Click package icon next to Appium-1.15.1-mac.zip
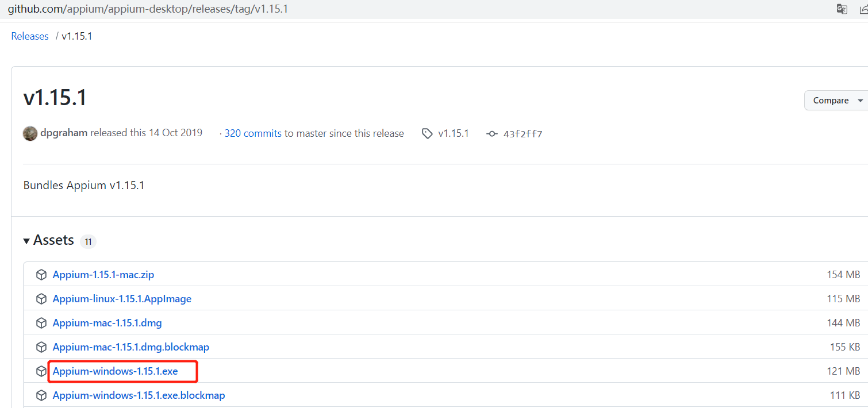This screenshot has height=408, width=868. [41, 275]
